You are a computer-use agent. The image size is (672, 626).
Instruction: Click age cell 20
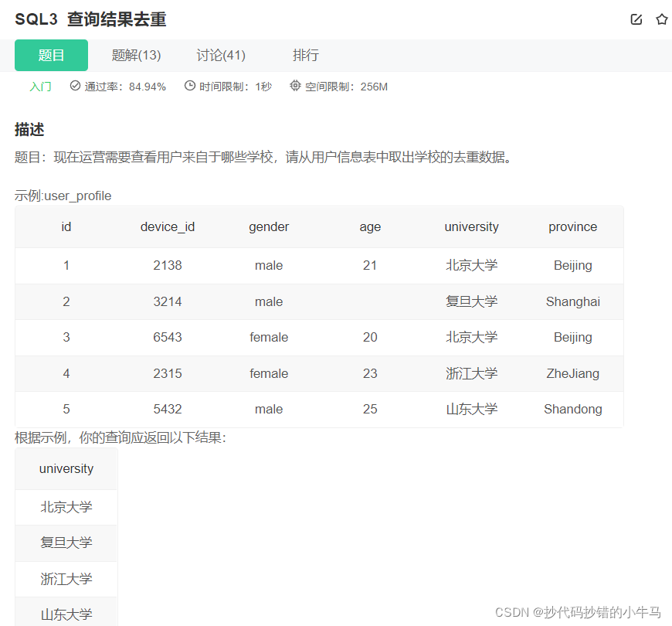(x=370, y=338)
